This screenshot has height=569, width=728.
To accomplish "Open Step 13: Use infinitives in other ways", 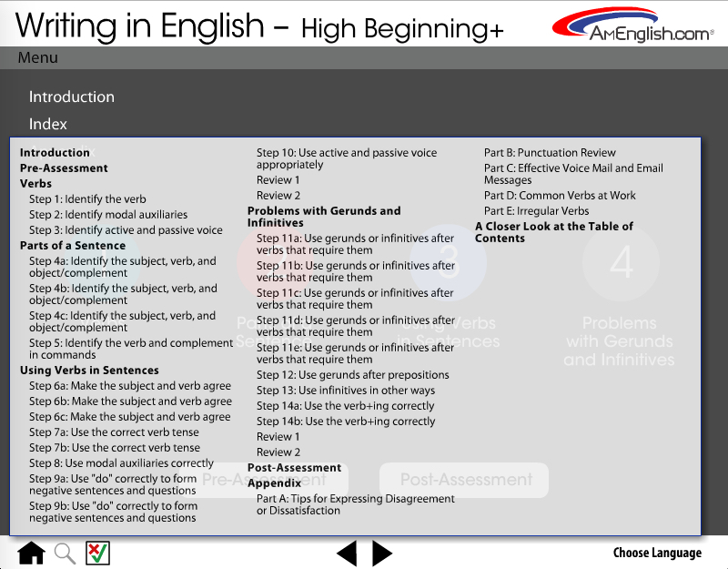I will coord(346,391).
